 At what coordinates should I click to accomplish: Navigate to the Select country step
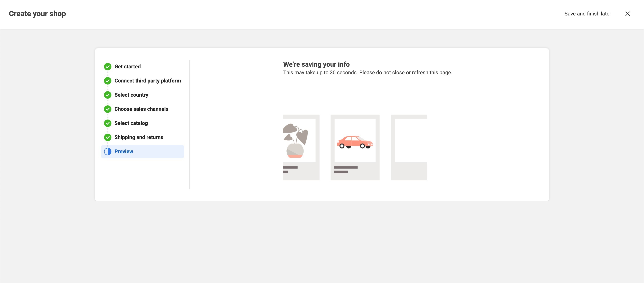point(131,95)
